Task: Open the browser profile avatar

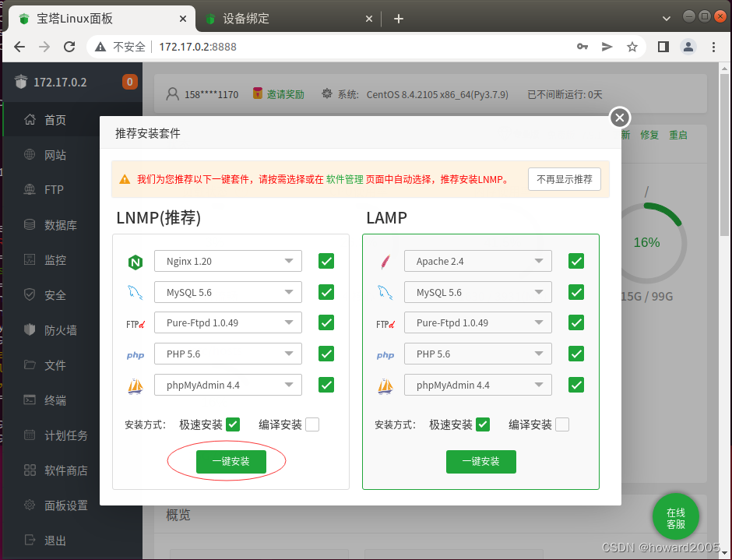Action: pyautogui.click(x=688, y=47)
